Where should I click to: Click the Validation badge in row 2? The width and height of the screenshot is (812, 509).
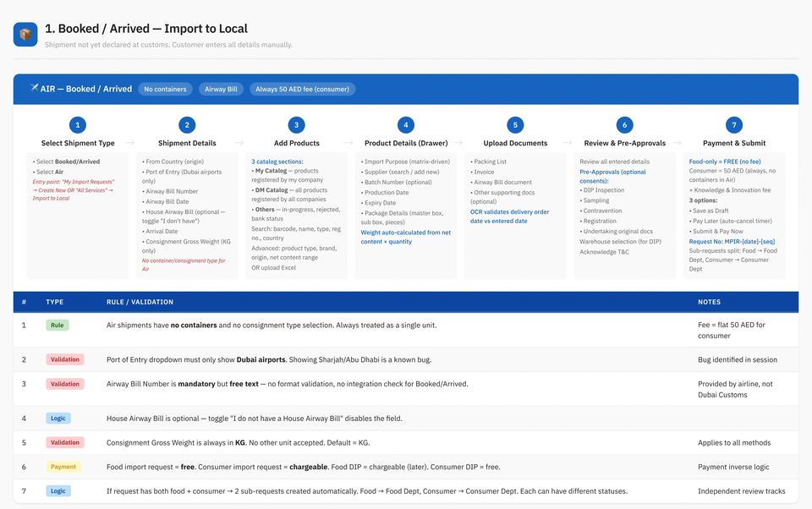pyautogui.click(x=65, y=359)
